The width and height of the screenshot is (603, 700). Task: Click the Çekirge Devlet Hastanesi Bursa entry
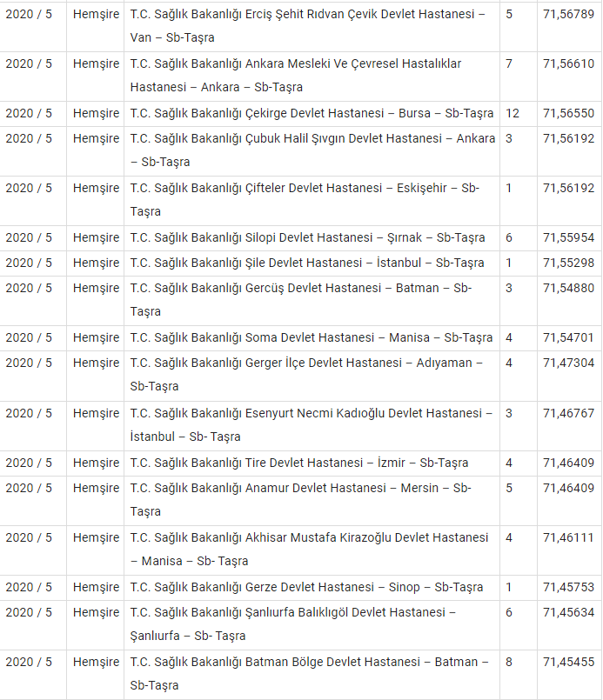(x=312, y=113)
